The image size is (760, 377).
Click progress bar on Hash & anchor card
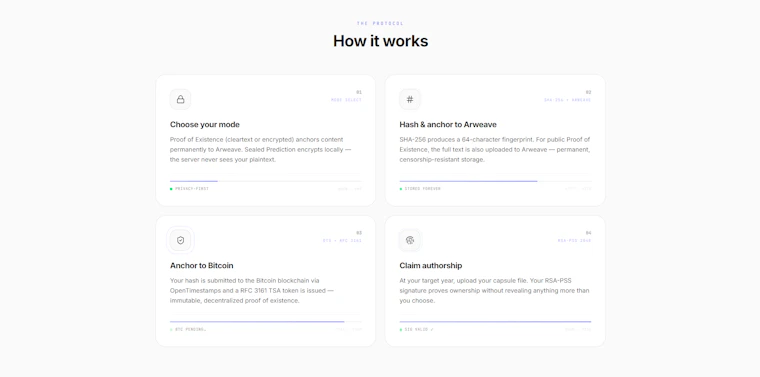(x=495, y=181)
